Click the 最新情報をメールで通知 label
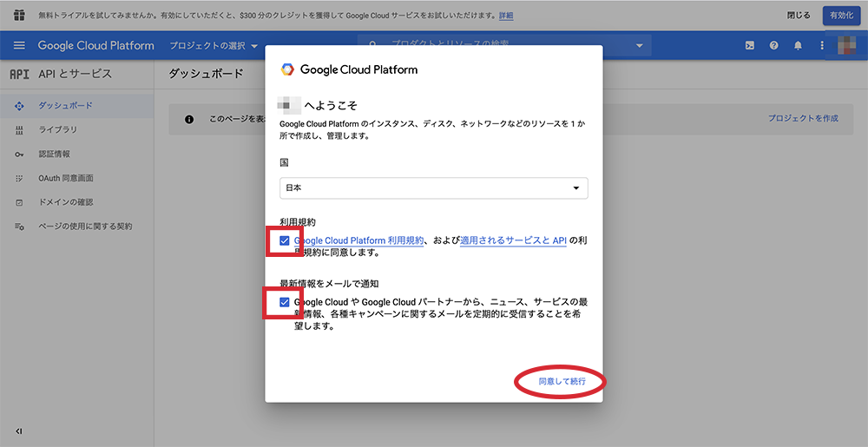 click(x=329, y=283)
